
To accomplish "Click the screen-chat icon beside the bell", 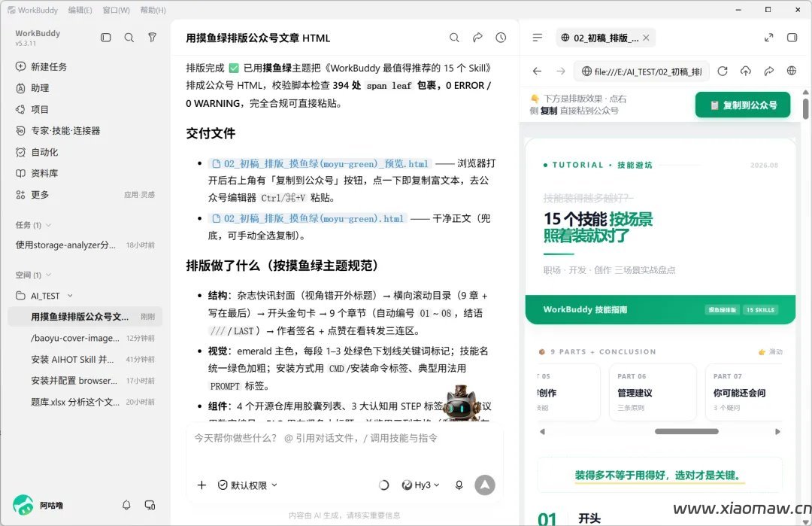I will pyautogui.click(x=150, y=505).
